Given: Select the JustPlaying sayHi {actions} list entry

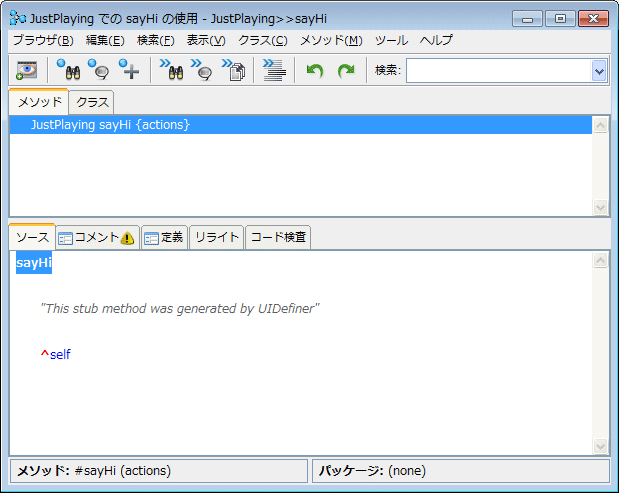Looking at the screenshot, I should tap(110, 125).
